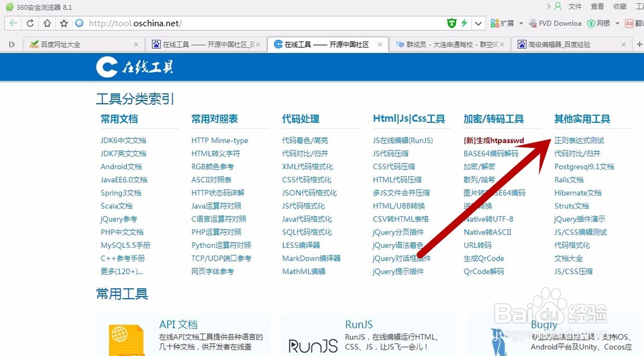The width and height of the screenshot is (644, 356).
Task: Open the 收藏 menu
Action: click(620, 6)
